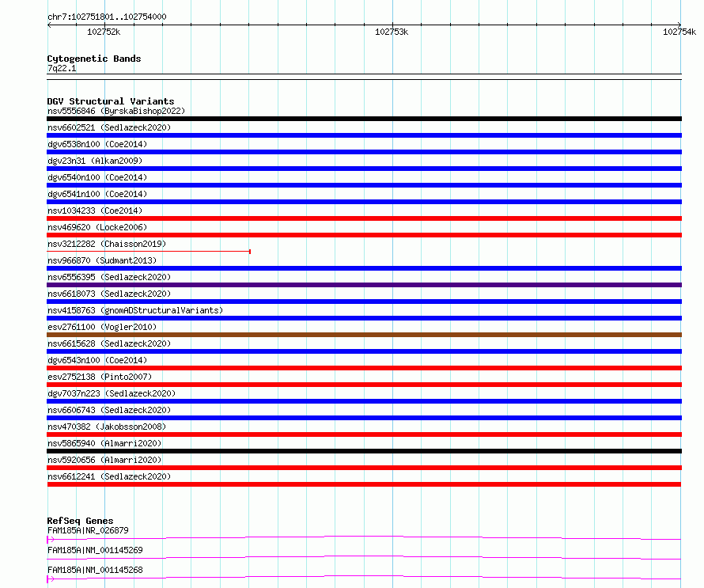Click the dgv6538n100 (Coe2014) label
This screenshot has width=704, height=588.
[97, 144]
